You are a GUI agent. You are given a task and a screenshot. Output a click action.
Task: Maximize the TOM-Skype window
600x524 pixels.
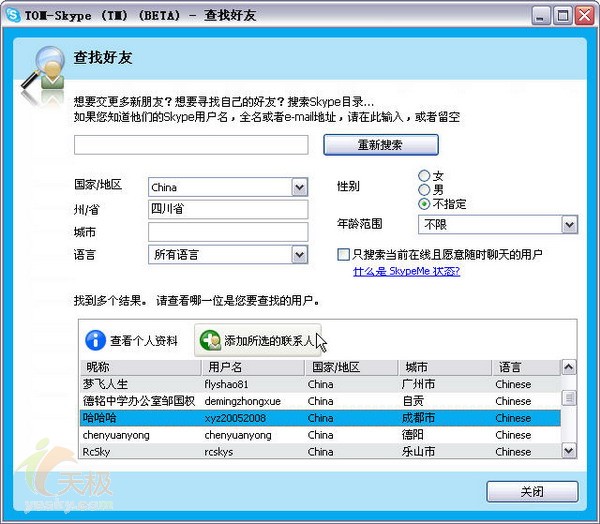pyautogui.click(x=561, y=15)
